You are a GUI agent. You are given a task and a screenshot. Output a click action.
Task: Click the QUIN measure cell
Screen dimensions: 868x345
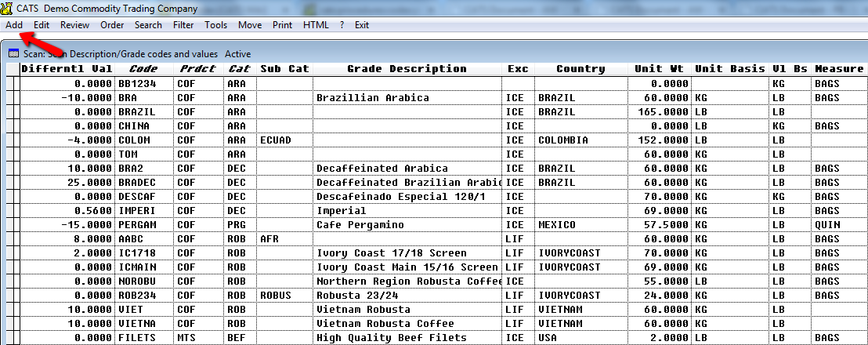tap(827, 225)
